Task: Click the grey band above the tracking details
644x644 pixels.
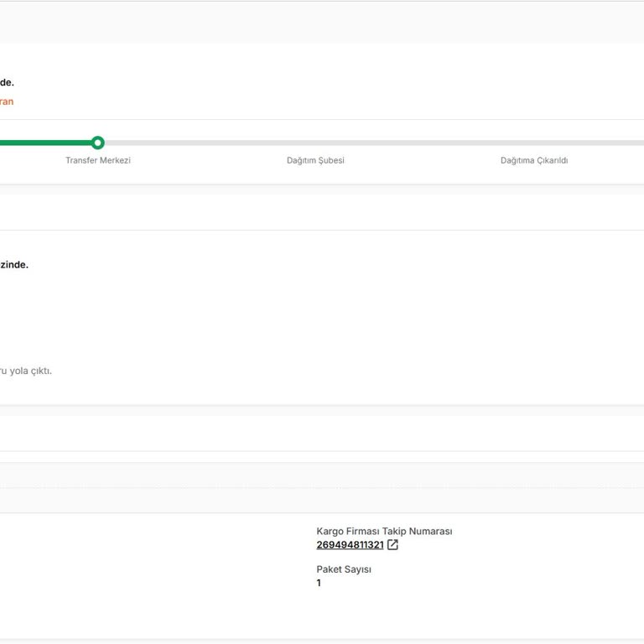Action: pos(322,487)
